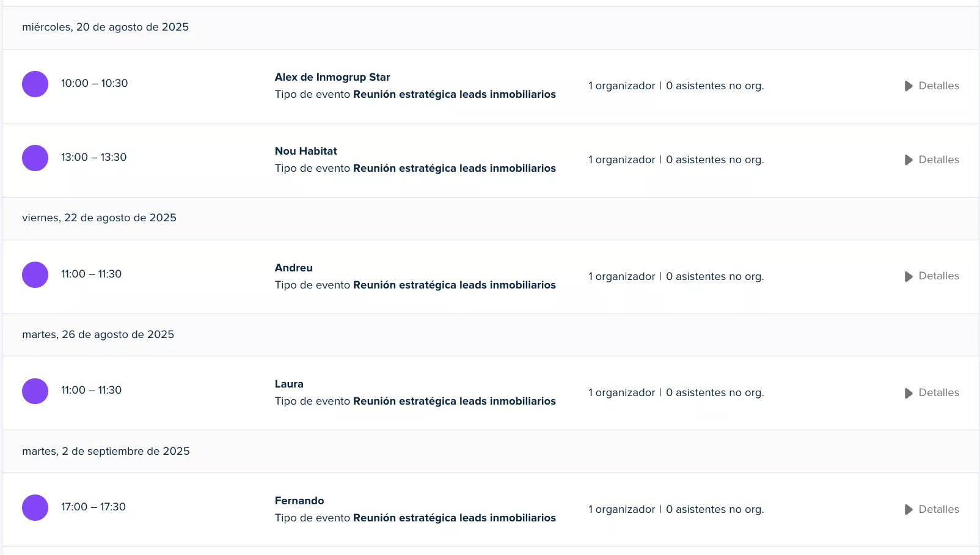Expand Detalles for Fernando meeting

(x=932, y=510)
